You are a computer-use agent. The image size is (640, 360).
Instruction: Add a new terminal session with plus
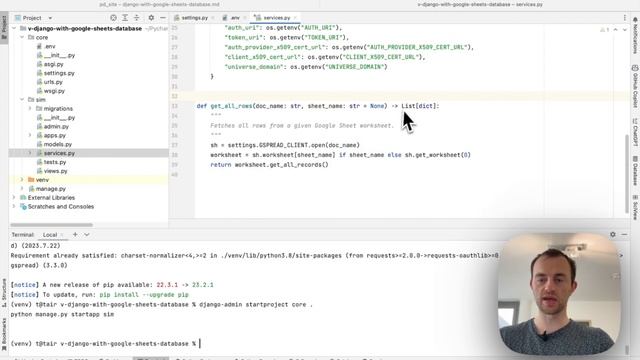(75, 235)
